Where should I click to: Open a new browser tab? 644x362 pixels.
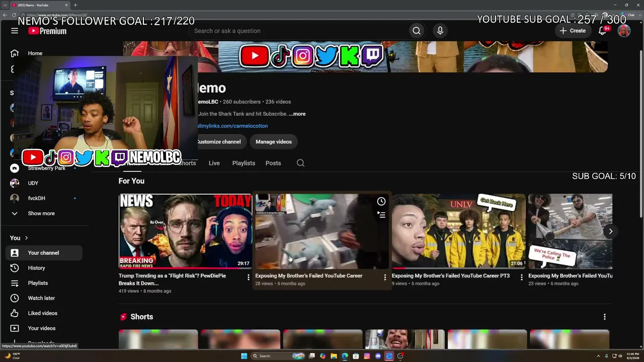[x=75, y=5]
